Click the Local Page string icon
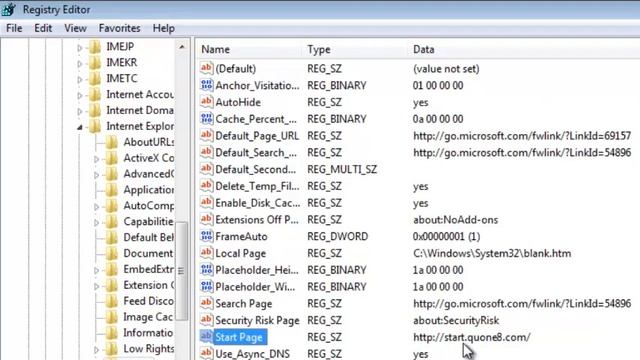This screenshot has width=640, height=360. pos(207,253)
